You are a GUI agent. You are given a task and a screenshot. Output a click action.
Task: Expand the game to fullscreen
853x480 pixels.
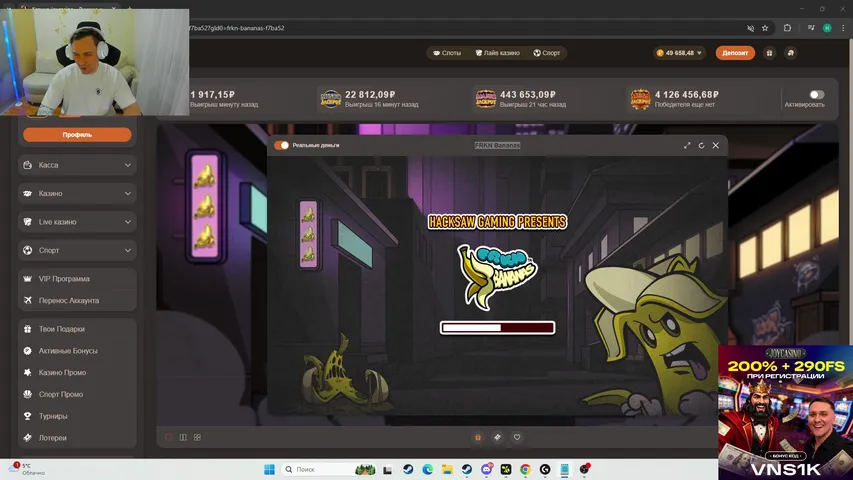tap(687, 145)
